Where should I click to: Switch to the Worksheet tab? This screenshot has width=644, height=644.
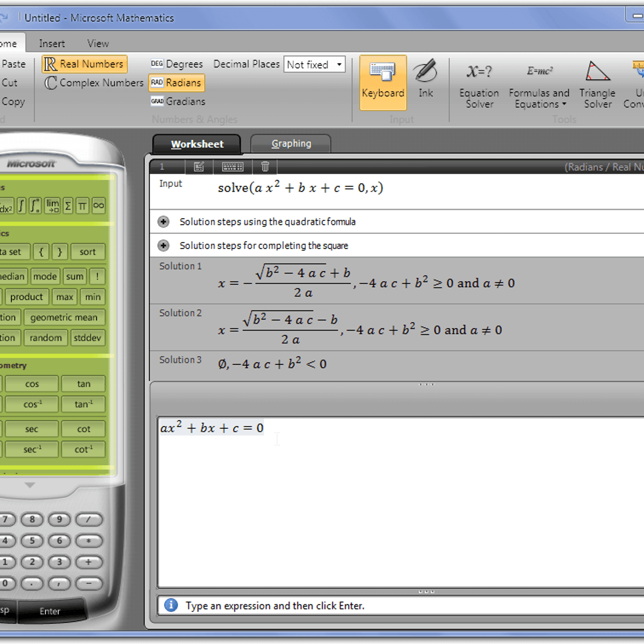pos(197,144)
